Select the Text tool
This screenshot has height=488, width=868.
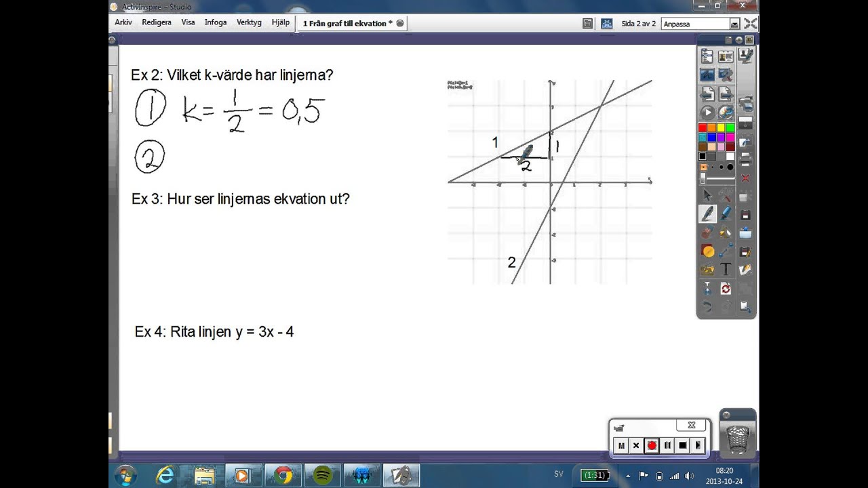coord(726,270)
